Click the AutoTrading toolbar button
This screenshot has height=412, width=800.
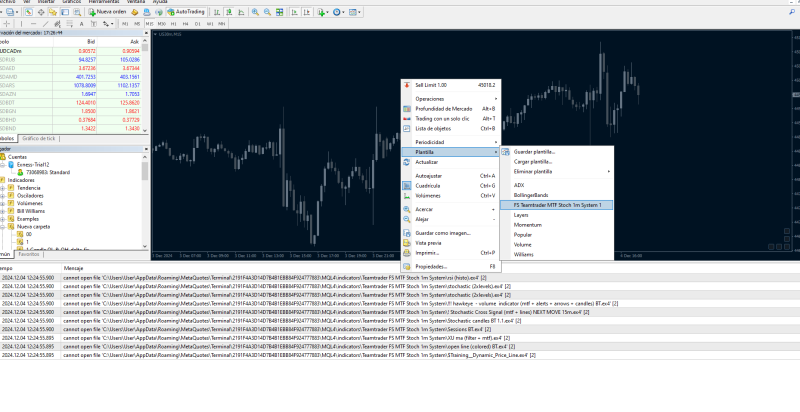(x=186, y=12)
